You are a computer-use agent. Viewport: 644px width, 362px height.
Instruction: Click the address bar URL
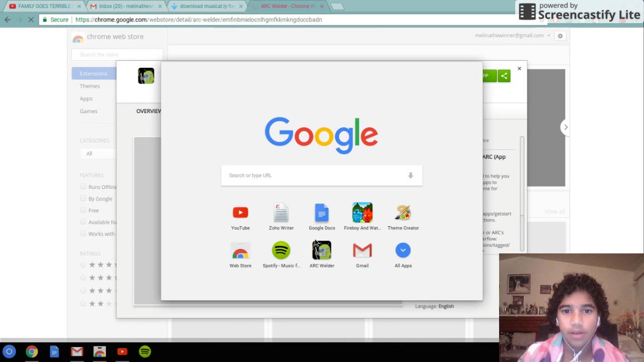pos(199,20)
